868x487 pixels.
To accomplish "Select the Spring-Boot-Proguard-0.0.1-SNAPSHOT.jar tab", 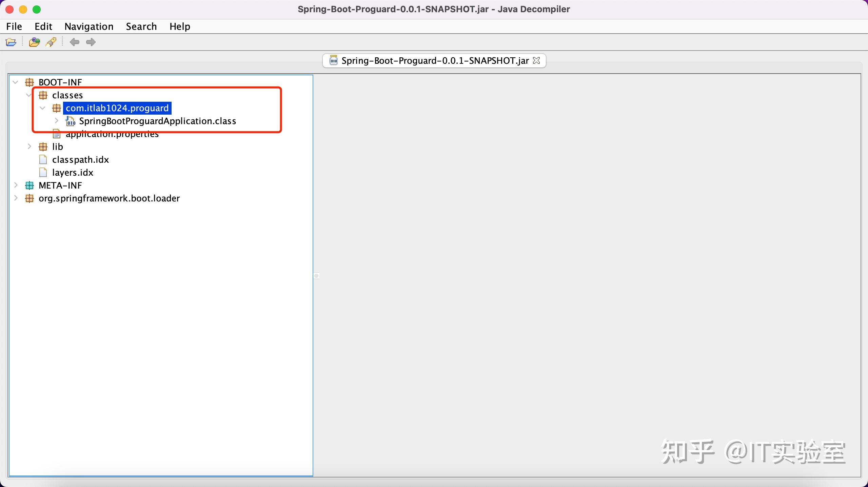I will [x=434, y=61].
